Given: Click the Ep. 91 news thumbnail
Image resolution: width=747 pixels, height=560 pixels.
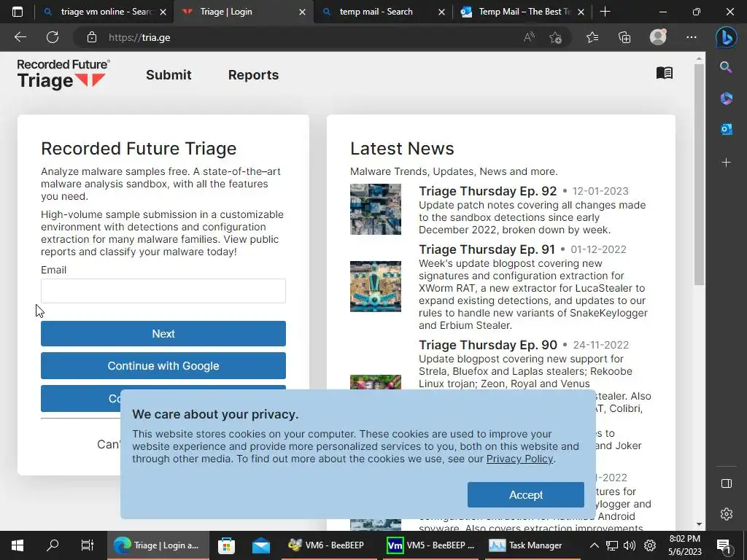Looking at the screenshot, I should tap(376, 286).
